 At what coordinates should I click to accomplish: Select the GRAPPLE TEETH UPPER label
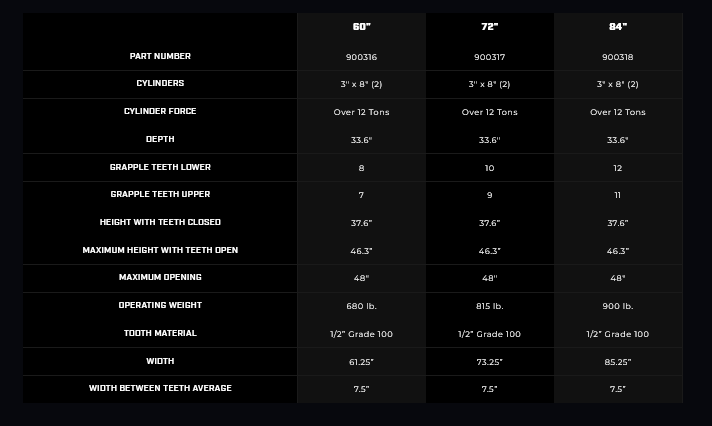(160, 194)
